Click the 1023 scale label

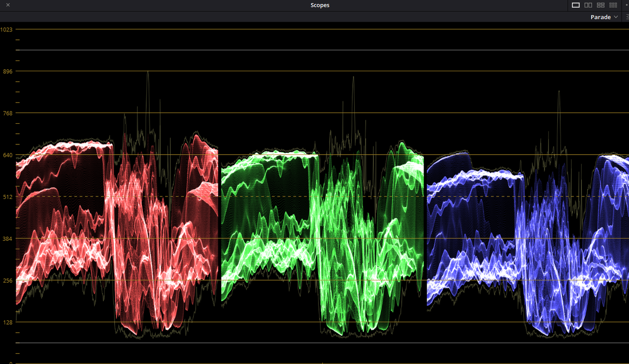pos(6,29)
